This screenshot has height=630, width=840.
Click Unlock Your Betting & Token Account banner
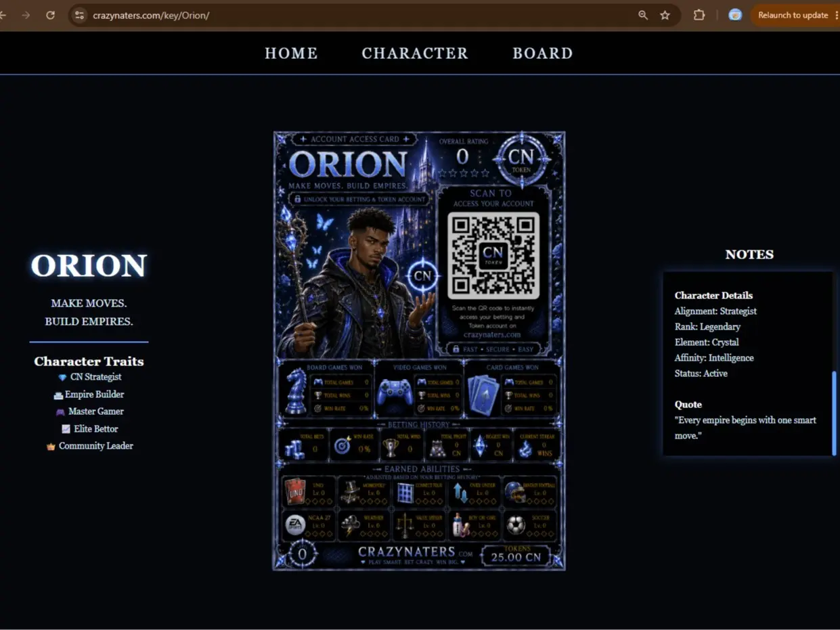359,199
